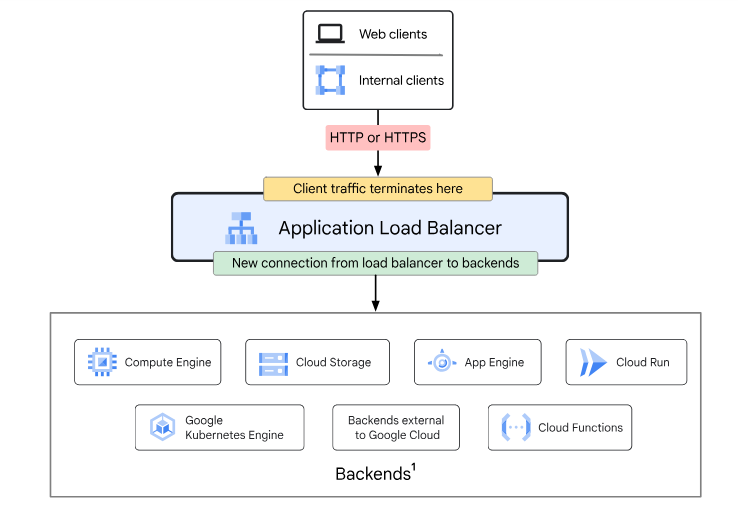The height and width of the screenshot is (506, 738).
Task: Click the App Engine icon
Action: pyautogui.click(x=442, y=361)
